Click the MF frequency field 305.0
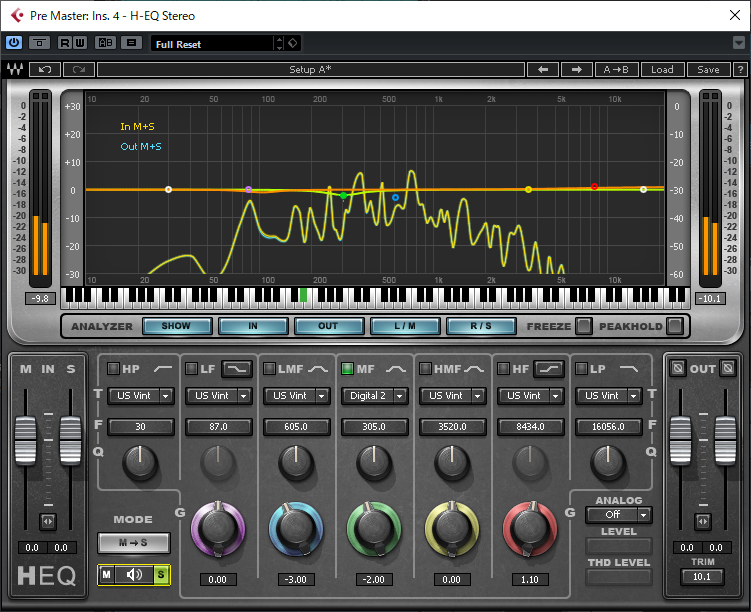The height and width of the screenshot is (612, 751). [374, 426]
